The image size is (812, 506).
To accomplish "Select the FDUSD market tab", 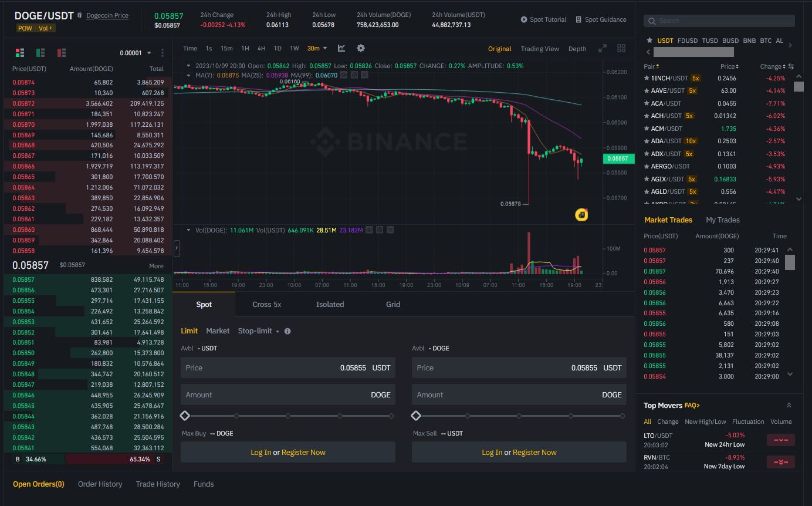I will 688,41.
